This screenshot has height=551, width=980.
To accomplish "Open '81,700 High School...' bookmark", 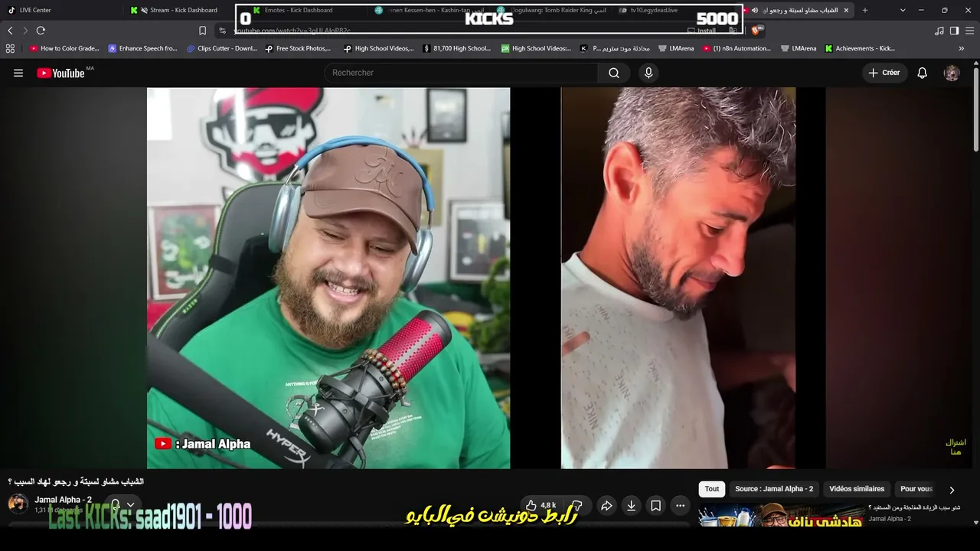I will coord(456,48).
